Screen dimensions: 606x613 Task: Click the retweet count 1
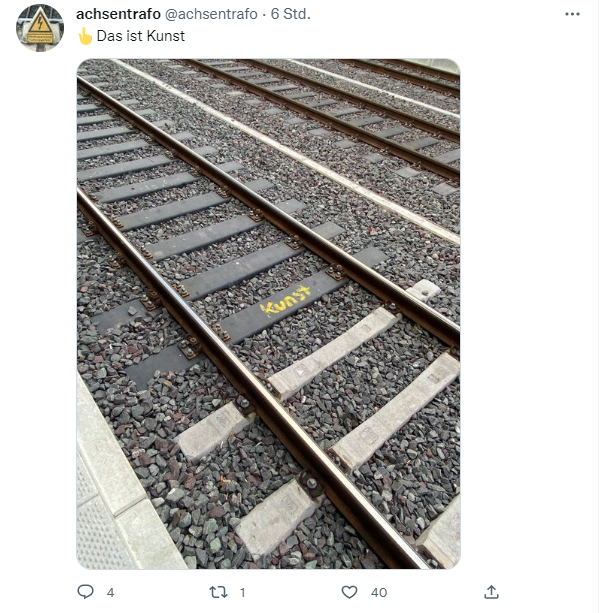point(242,593)
